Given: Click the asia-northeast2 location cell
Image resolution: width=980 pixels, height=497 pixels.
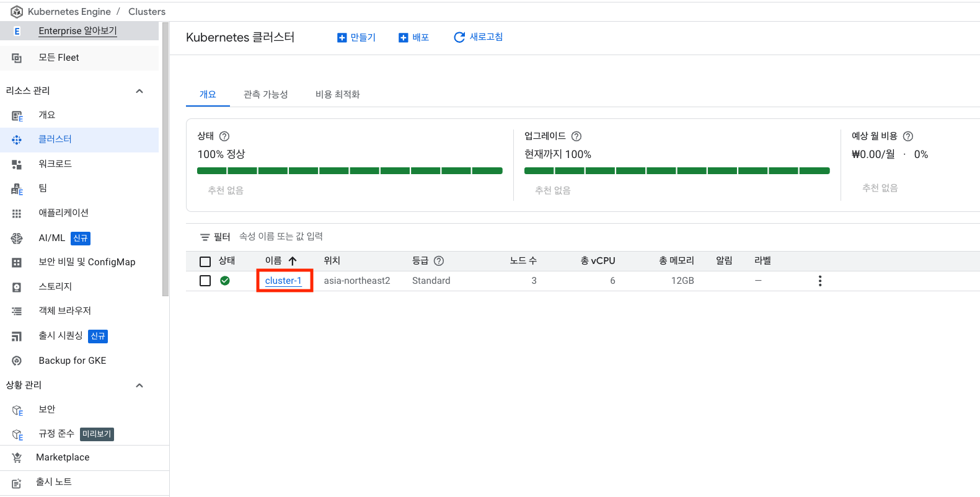Looking at the screenshot, I should point(357,281).
